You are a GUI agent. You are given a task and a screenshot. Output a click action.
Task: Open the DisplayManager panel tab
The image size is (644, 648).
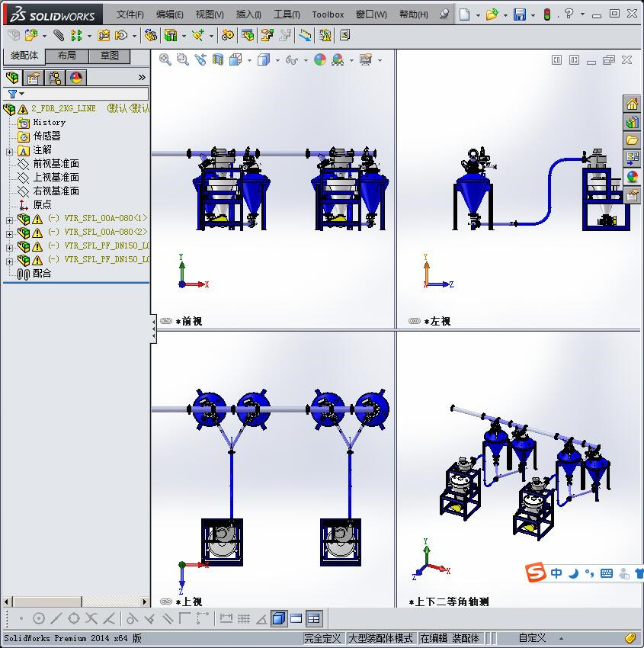[76, 77]
